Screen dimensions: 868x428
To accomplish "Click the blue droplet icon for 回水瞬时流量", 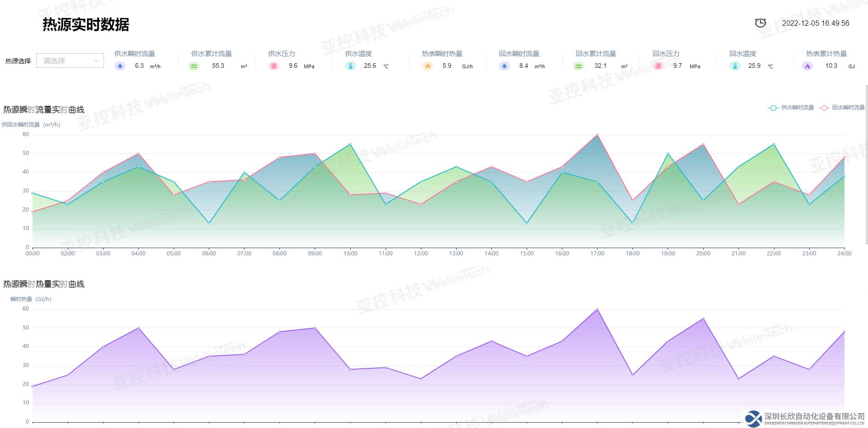I will pos(504,66).
